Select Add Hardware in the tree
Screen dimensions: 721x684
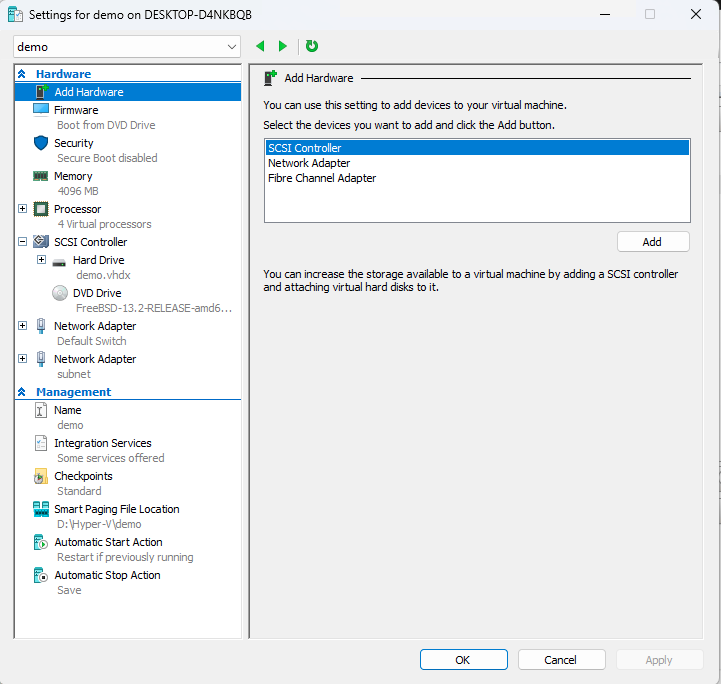pos(128,92)
